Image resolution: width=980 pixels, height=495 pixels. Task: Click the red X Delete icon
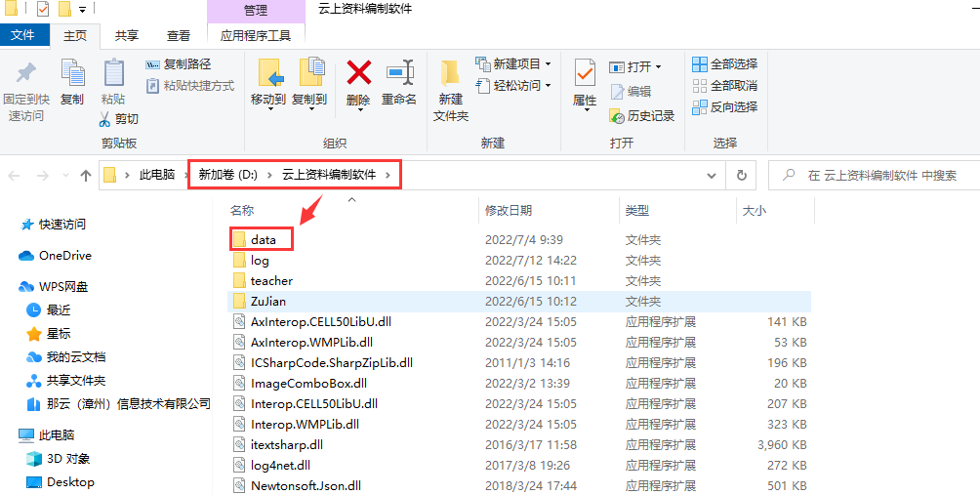coord(359,73)
